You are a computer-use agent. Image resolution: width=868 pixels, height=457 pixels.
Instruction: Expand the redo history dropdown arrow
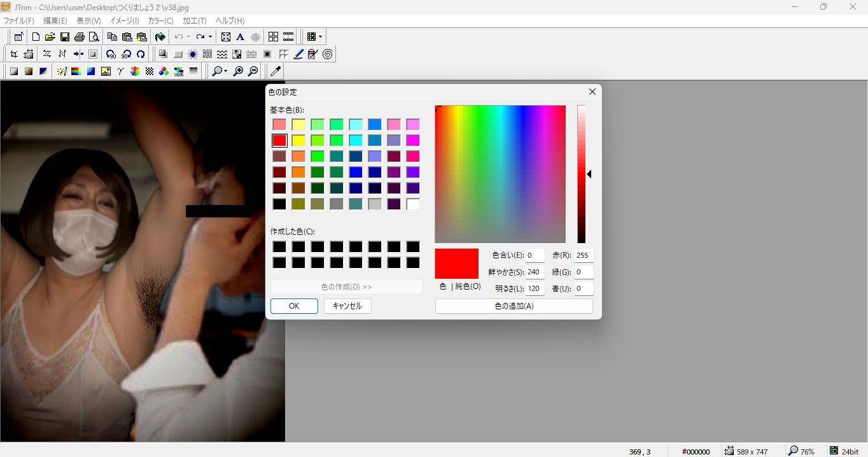point(210,37)
